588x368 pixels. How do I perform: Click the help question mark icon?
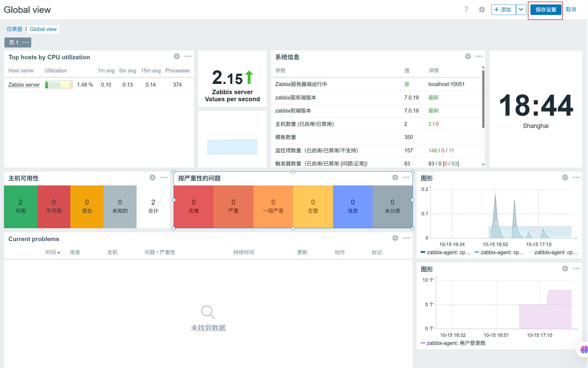(466, 10)
